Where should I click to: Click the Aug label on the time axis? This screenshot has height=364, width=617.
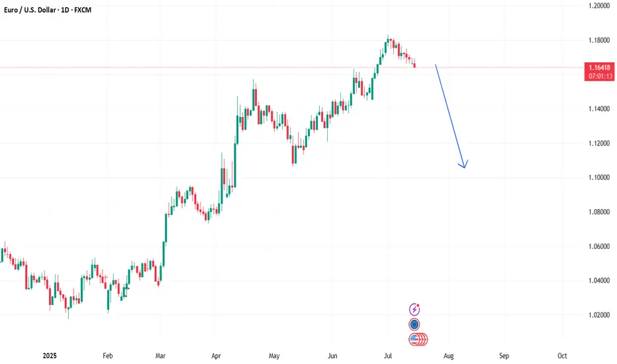click(x=449, y=356)
